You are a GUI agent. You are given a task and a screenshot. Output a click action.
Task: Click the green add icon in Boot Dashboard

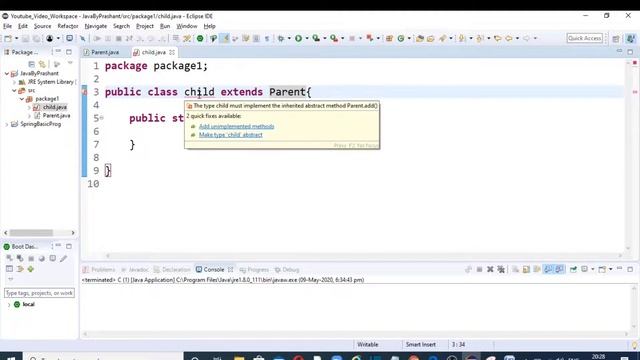tap(31, 269)
